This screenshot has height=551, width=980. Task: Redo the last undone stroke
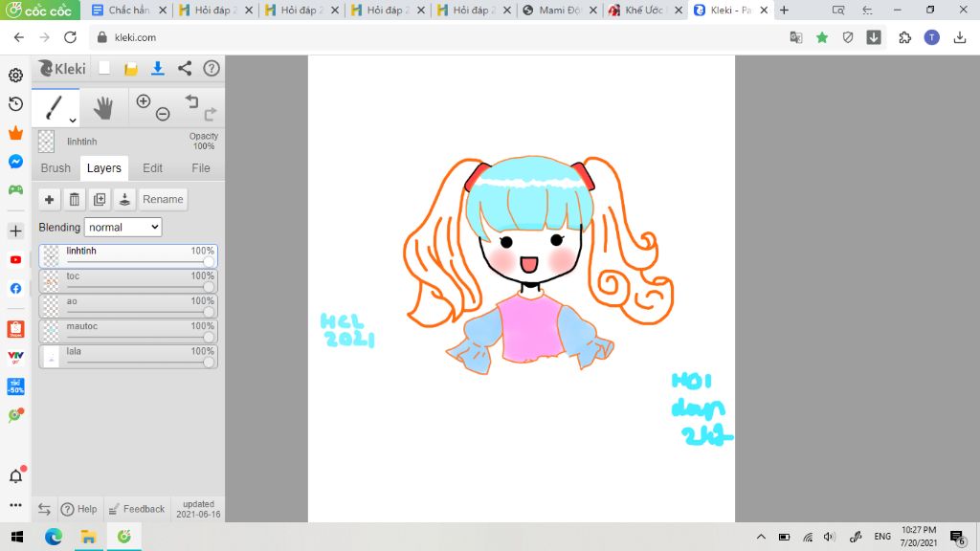pos(211,114)
